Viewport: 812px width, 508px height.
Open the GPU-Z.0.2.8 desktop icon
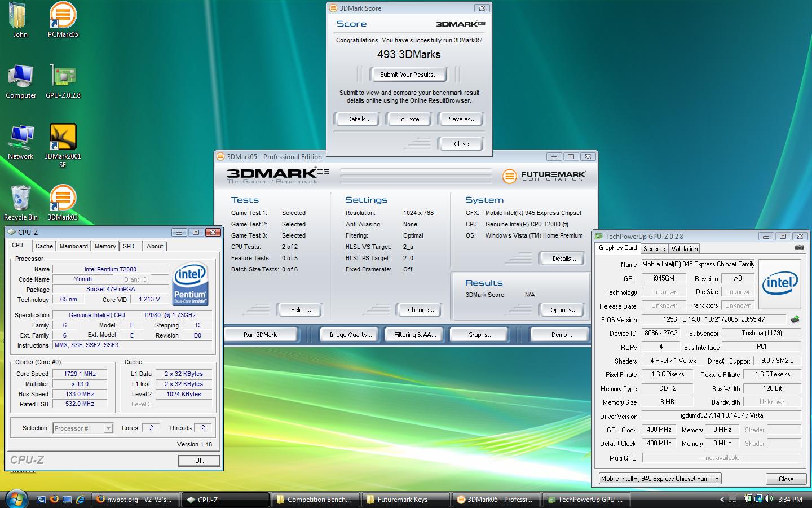point(63,82)
